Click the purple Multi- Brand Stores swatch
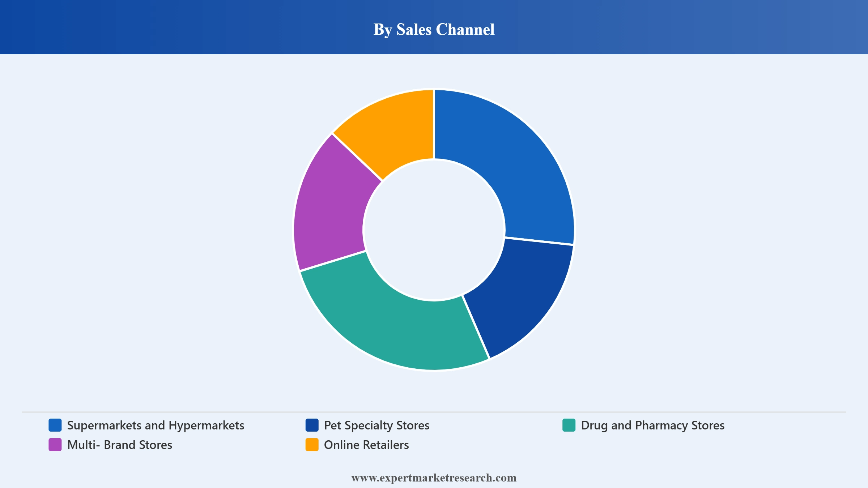This screenshot has width=868, height=488. click(x=55, y=445)
